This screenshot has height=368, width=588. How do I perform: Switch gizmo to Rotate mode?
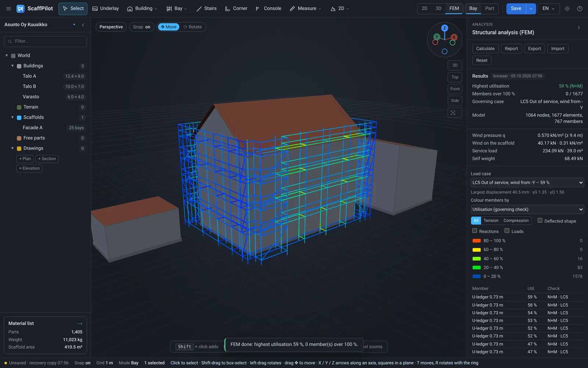click(x=193, y=27)
